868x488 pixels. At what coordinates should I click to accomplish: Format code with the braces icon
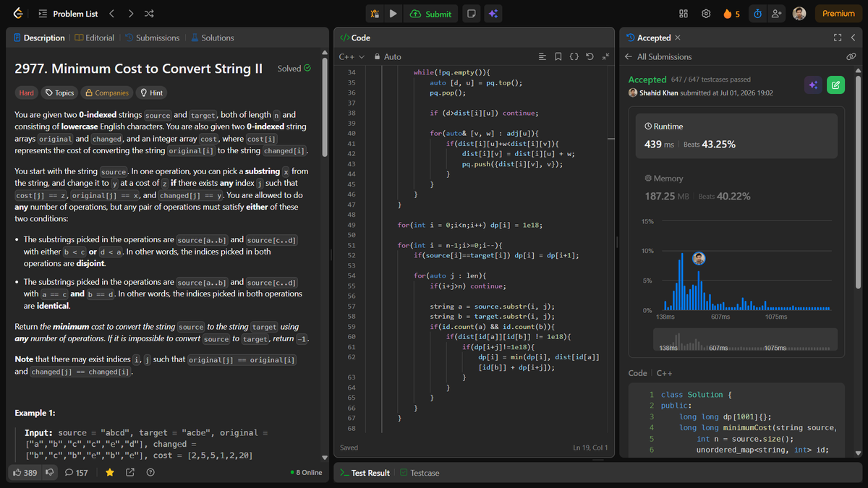pos(574,56)
